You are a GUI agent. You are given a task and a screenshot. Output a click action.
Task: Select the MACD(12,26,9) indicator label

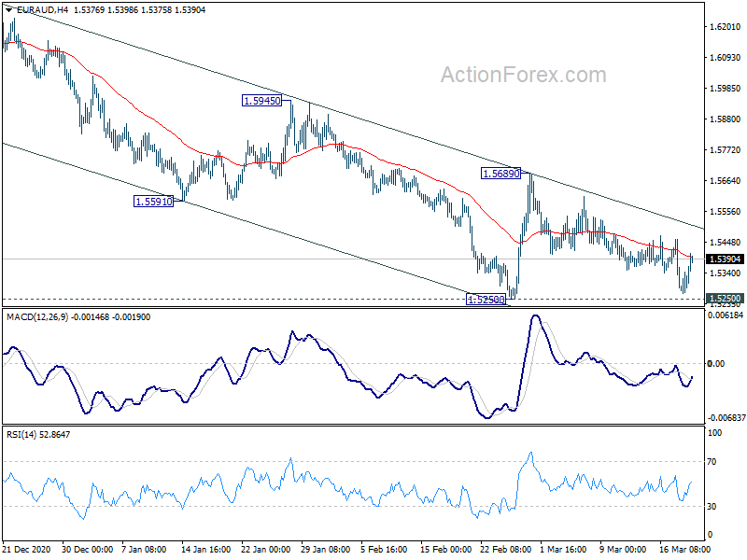(x=38, y=317)
